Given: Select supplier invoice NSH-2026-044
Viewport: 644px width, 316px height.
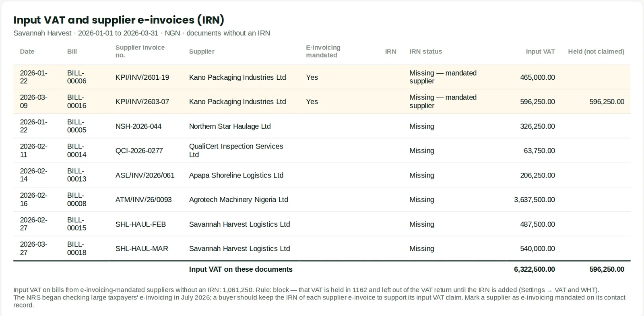Looking at the screenshot, I should click(138, 126).
